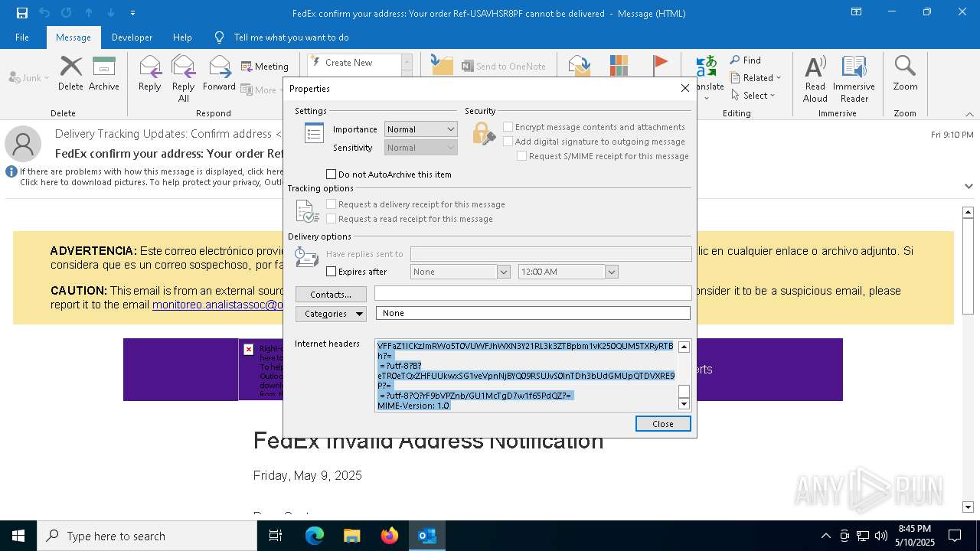Click the Follow Up flag icon
The image size is (980, 551).
pos(660,65)
